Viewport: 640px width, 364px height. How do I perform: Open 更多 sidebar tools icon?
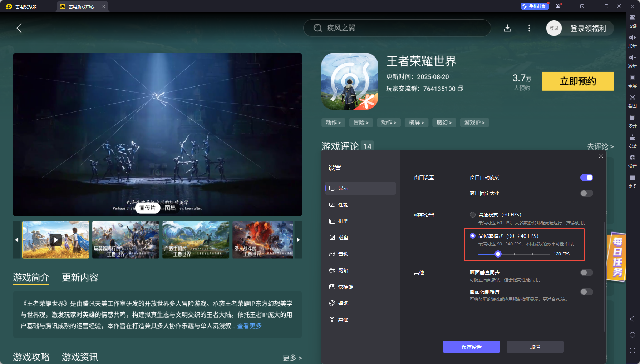click(x=632, y=181)
